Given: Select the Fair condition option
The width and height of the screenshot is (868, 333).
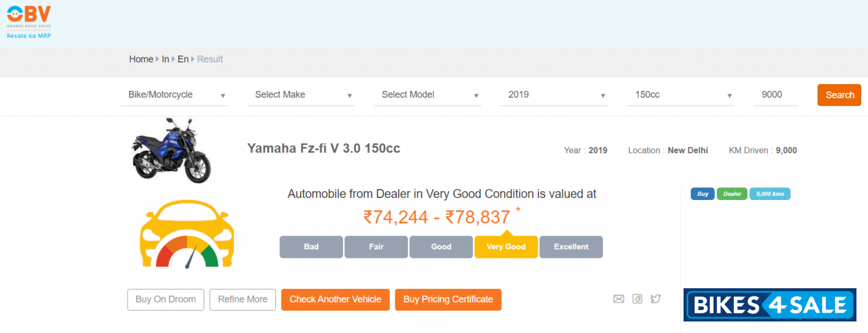Looking at the screenshot, I should click(x=376, y=247).
